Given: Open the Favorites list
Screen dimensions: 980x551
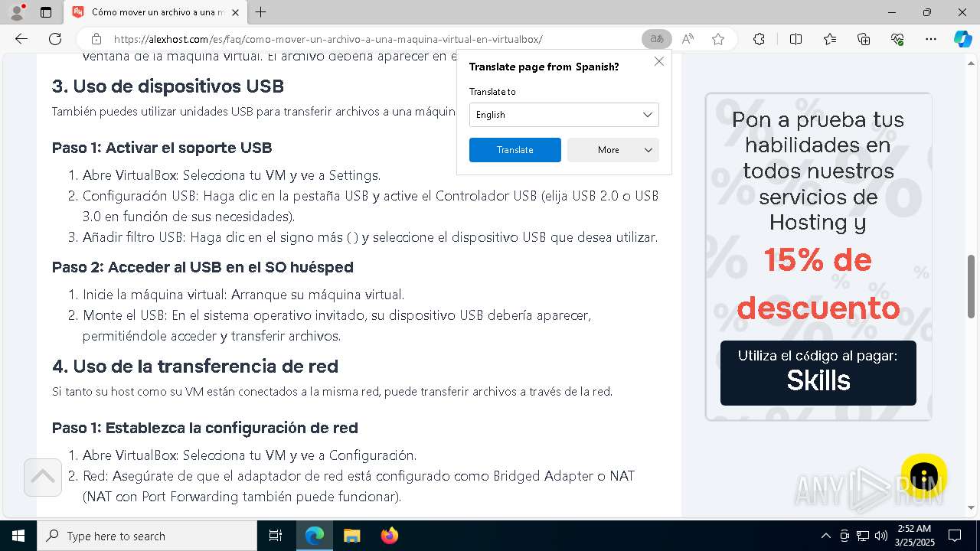Looking at the screenshot, I should 830,39.
